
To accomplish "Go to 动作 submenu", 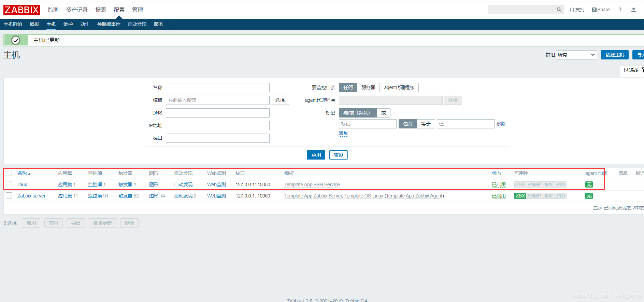I will point(85,24).
